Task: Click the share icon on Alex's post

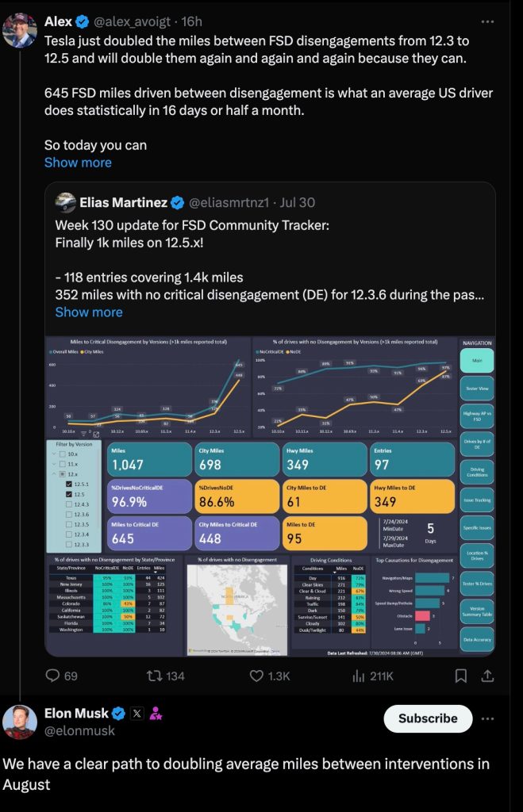Action: pos(489,676)
